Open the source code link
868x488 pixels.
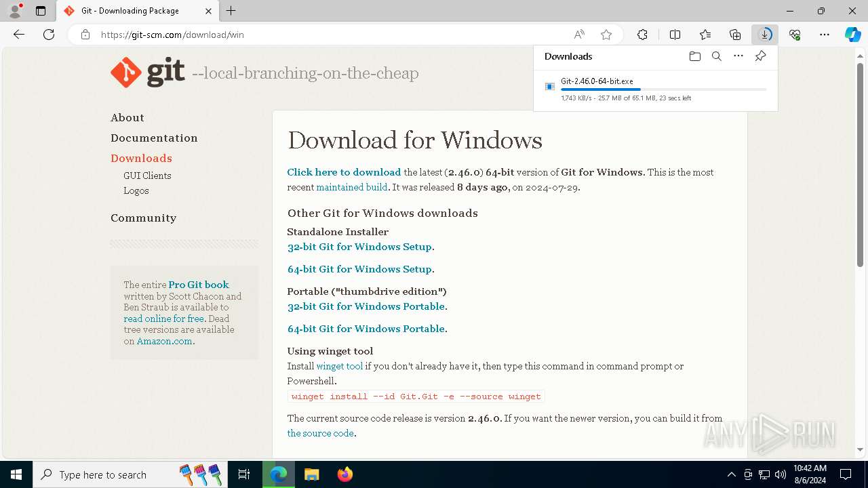click(x=321, y=433)
